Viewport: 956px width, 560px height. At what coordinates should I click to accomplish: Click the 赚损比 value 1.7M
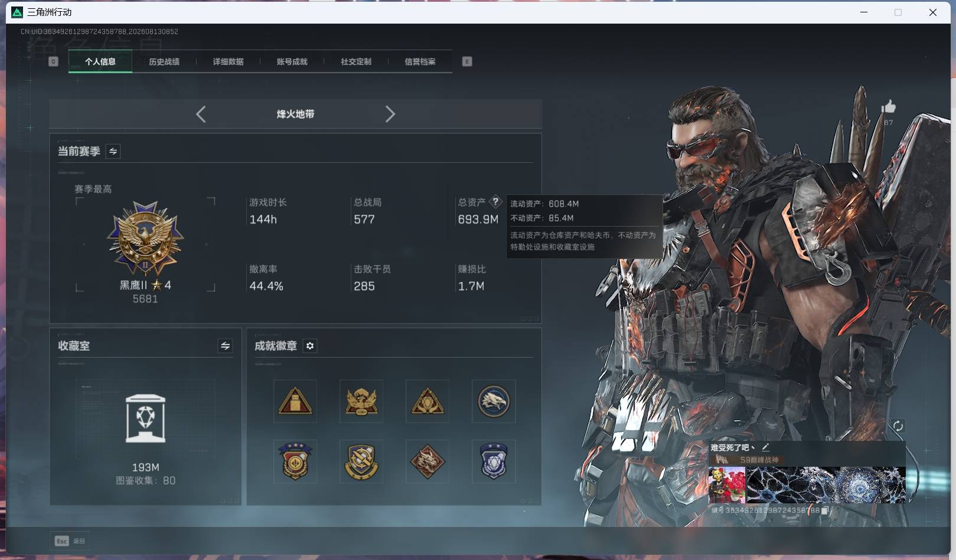click(x=471, y=286)
